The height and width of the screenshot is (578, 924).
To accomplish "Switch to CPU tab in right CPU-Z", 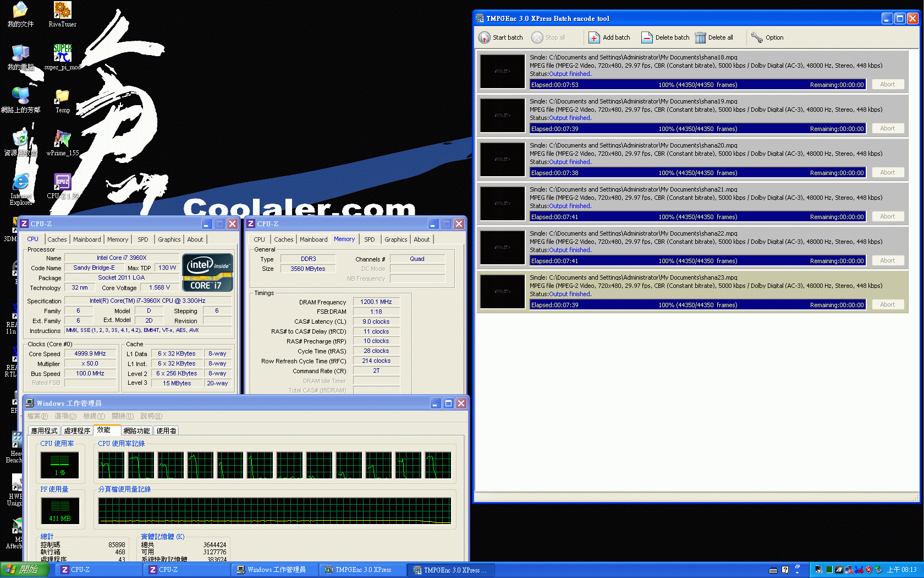I will point(259,239).
